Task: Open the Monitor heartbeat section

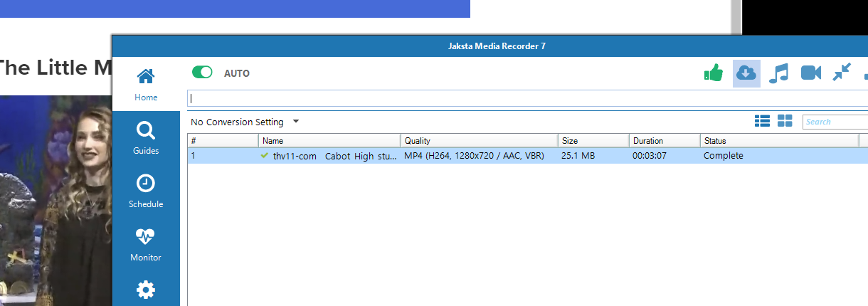Action: 146,245
